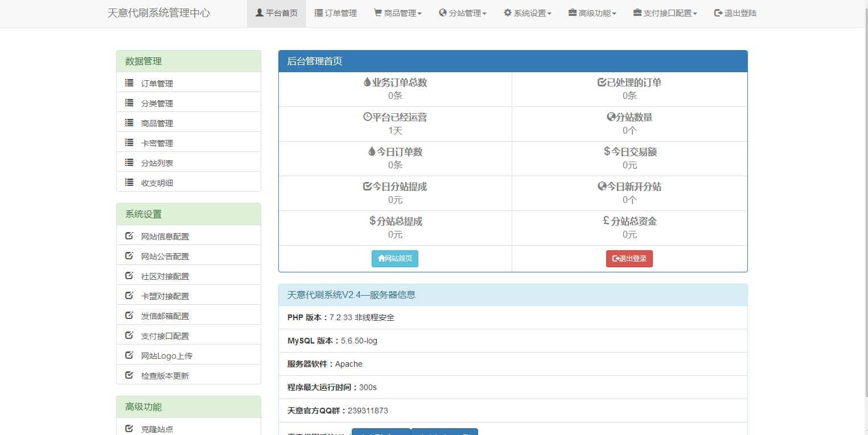Click the list icon beside 卡密管理 in sidebar

point(129,143)
